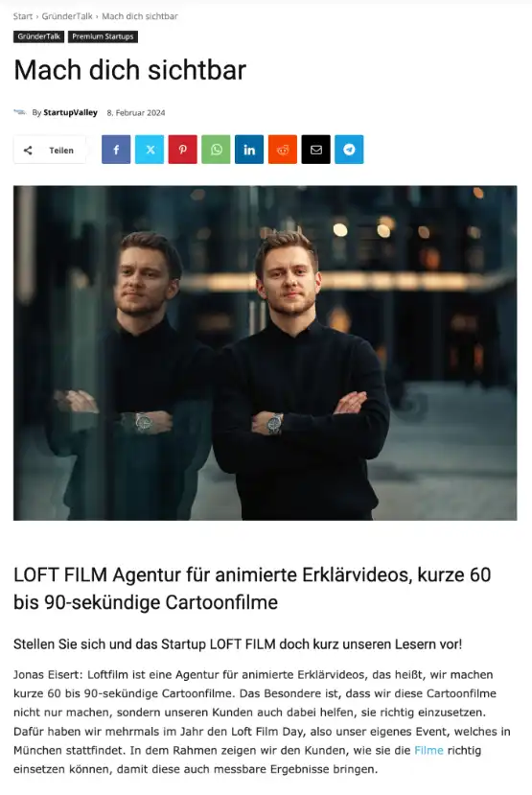Open the GründerTalk category tag
Screen dimensions: 532x795
39,36
